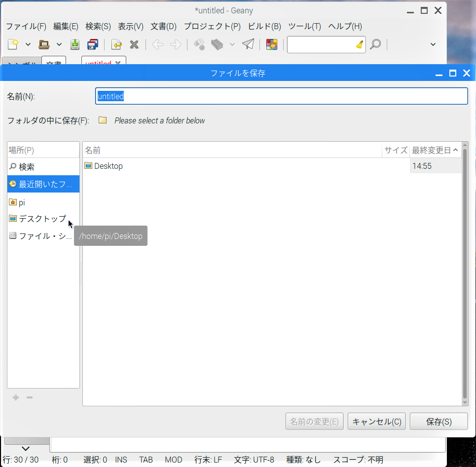Screen dimensions: 476x467
Task: Click the キャンセル(C) button
Action: [377, 422]
